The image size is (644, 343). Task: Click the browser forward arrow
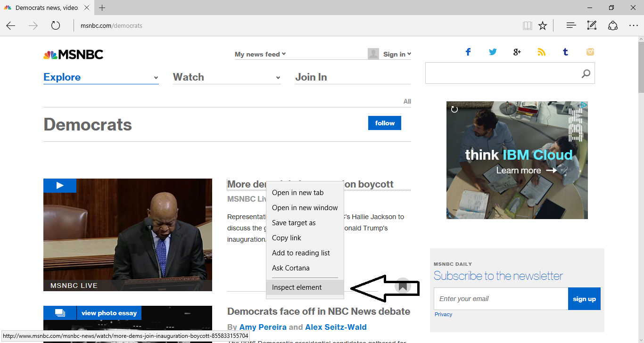(33, 25)
